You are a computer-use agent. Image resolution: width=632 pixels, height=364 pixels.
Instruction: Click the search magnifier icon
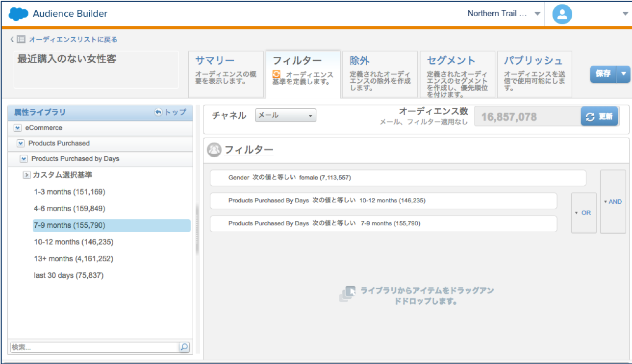point(184,347)
